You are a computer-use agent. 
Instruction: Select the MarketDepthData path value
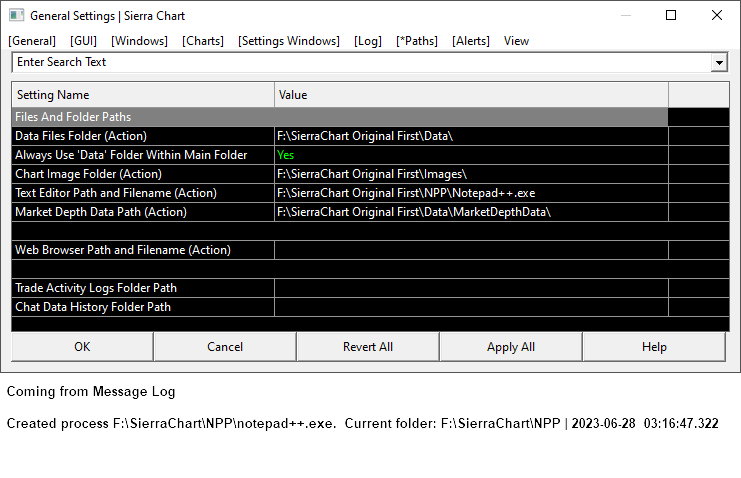pos(471,212)
